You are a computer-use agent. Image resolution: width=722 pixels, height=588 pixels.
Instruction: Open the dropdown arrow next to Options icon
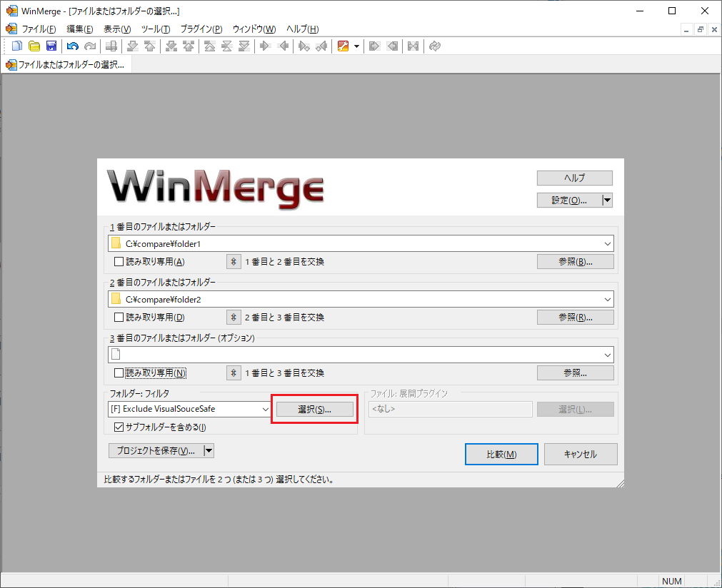pyautogui.click(x=356, y=46)
